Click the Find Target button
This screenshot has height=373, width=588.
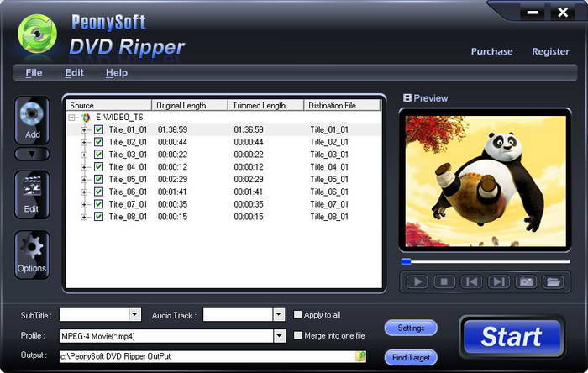[x=411, y=358]
